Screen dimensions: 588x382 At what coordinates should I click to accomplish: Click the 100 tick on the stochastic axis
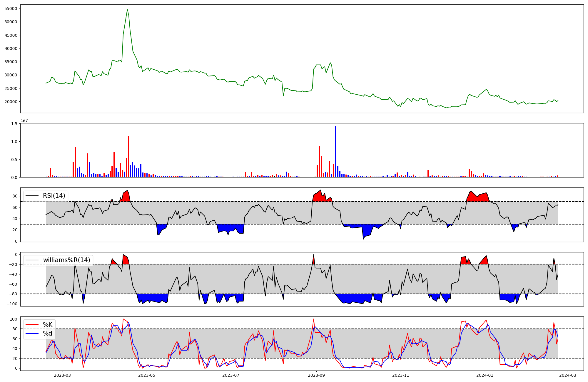coord(14,319)
